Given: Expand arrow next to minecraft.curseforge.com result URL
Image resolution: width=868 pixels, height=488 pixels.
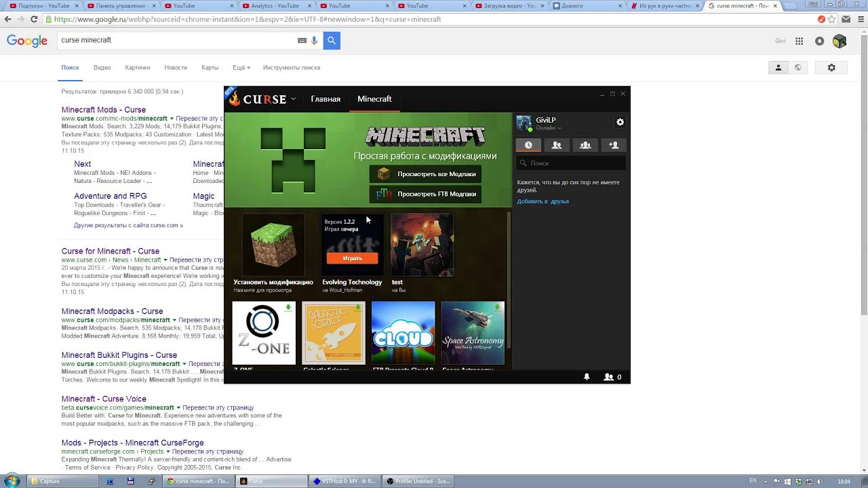Looking at the screenshot, I should (x=167, y=451).
